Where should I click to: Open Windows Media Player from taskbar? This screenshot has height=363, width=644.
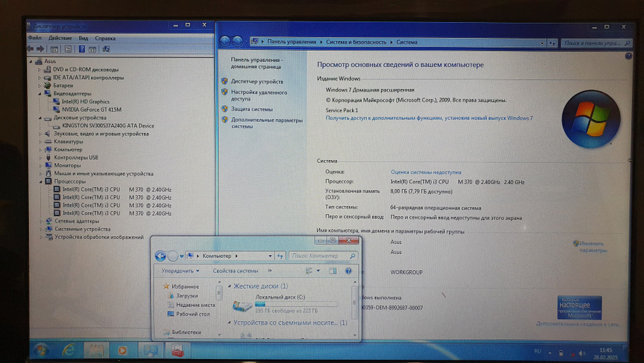pyautogui.click(x=122, y=351)
